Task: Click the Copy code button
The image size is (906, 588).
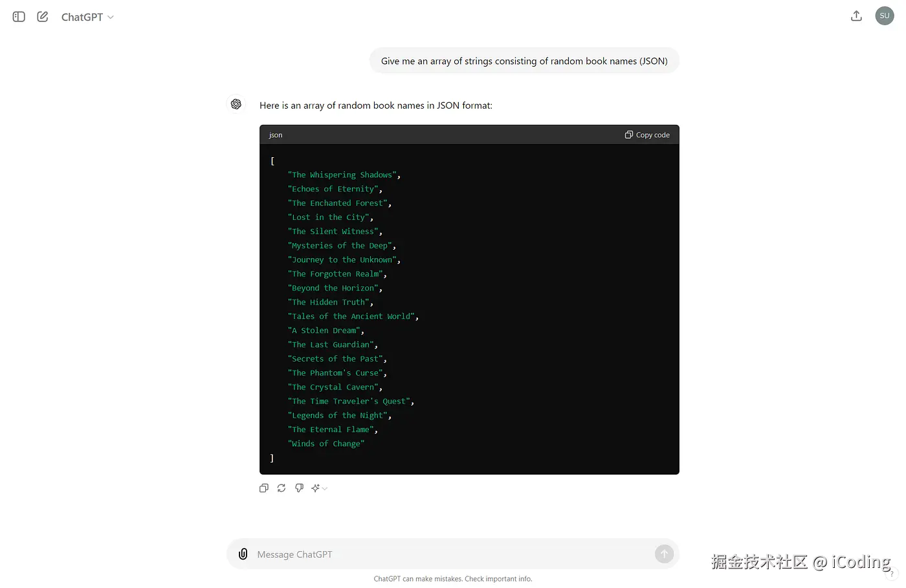Action: click(647, 135)
